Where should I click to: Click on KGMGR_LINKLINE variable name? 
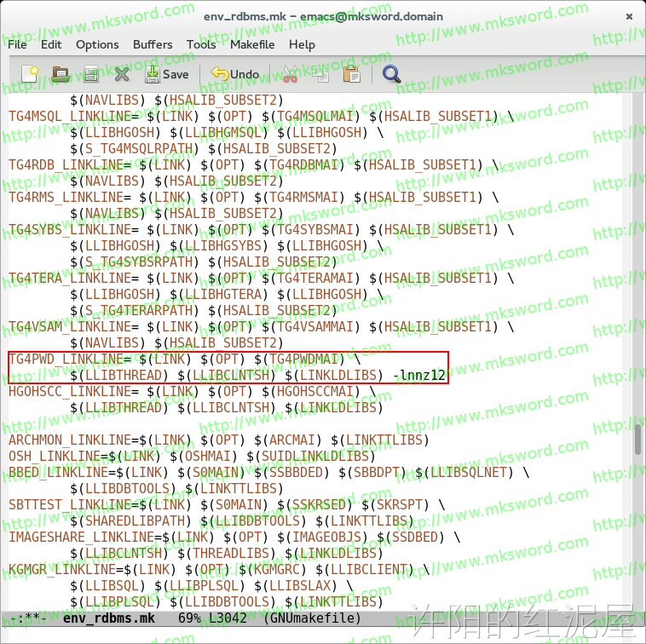coord(62,570)
